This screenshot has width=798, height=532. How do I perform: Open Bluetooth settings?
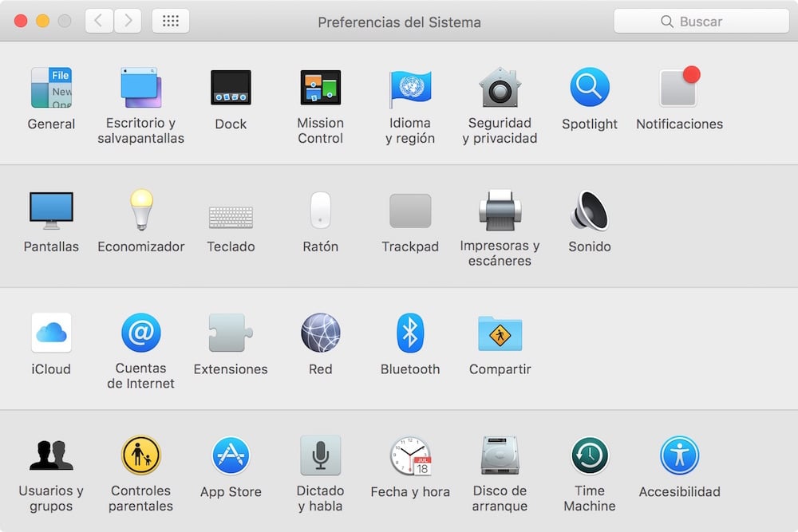coord(410,333)
